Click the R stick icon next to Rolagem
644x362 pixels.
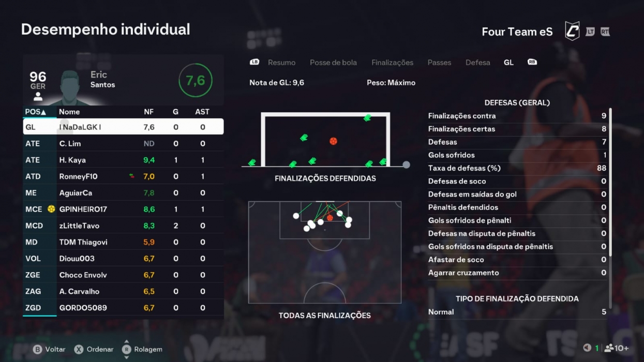[126, 349]
